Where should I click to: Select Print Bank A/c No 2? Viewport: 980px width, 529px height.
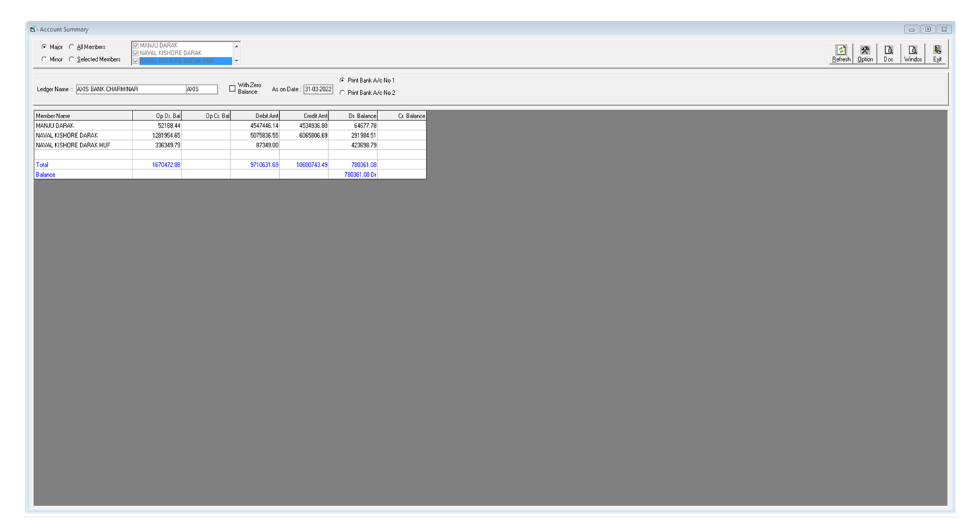coord(342,93)
